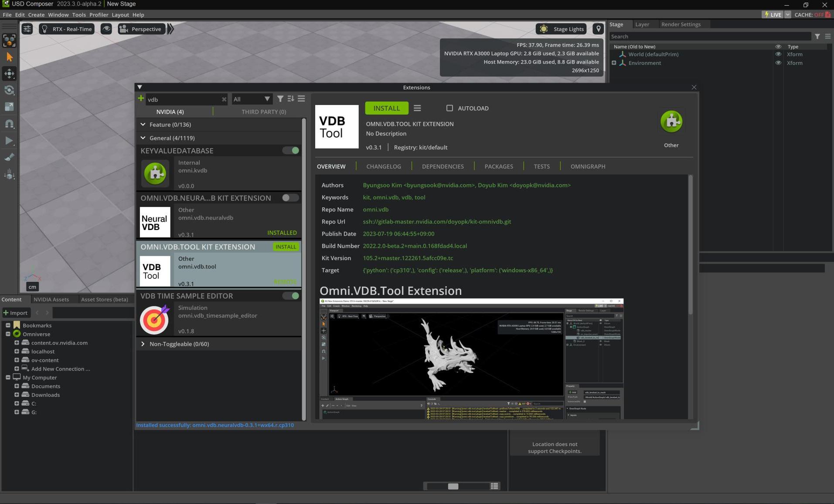834x504 pixels.
Task: Click the snap magnet icon in left toolbar
Action: pyautogui.click(x=9, y=124)
